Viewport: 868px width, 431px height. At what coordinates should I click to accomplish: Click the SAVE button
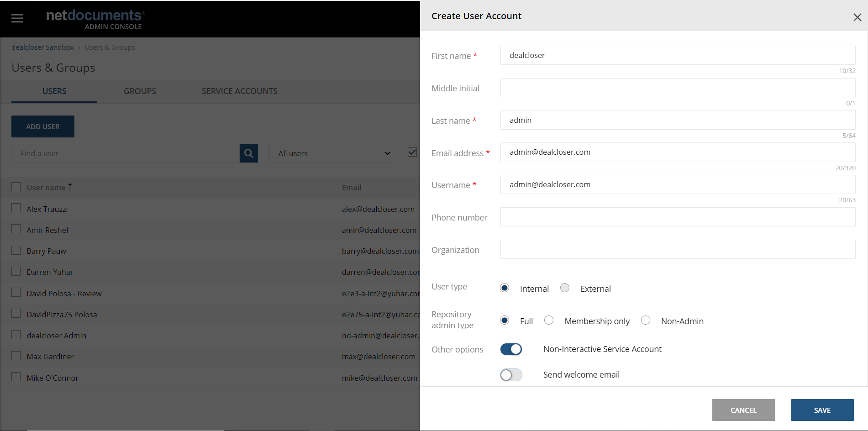pos(822,410)
